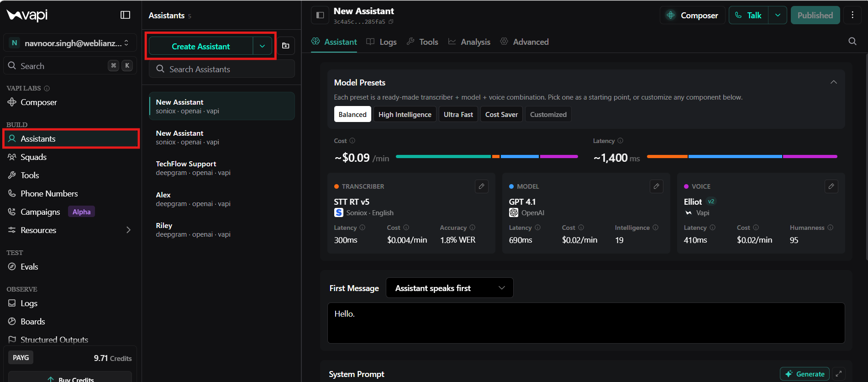Click the Create Assistant button
This screenshot has width=868, height=382.
(201, 46)
